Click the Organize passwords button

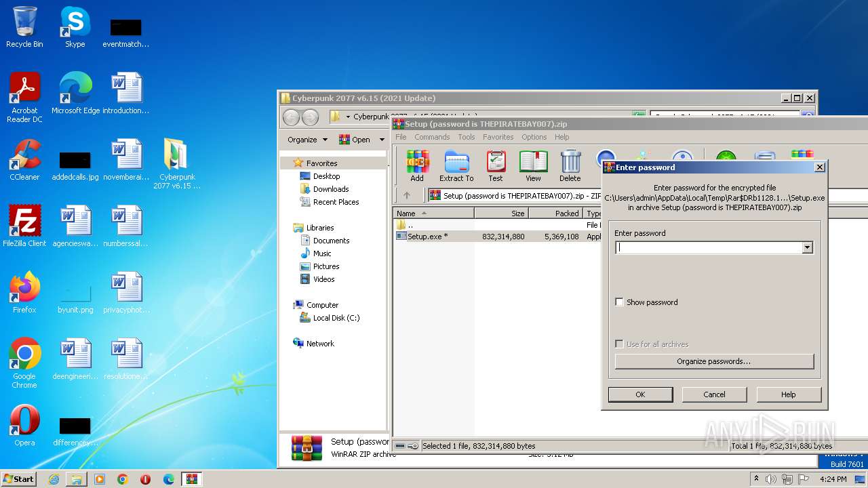pos(714,361)
